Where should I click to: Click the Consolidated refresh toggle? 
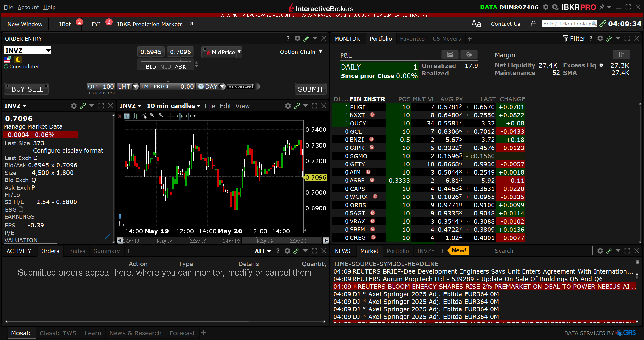[6, 66]
